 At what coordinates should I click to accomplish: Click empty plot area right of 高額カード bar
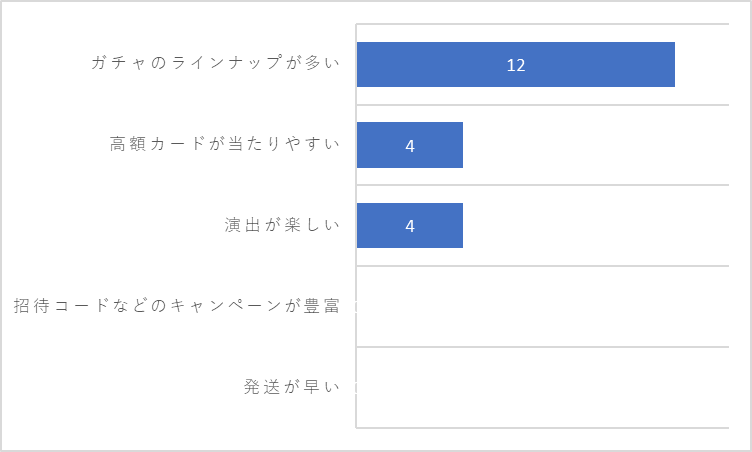coord(596,145)
